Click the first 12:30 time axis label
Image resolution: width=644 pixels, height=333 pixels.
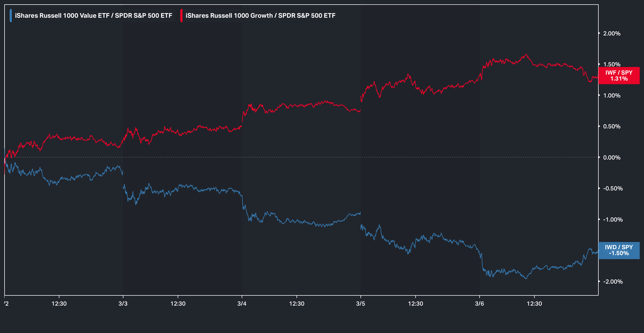coord(59,304)
